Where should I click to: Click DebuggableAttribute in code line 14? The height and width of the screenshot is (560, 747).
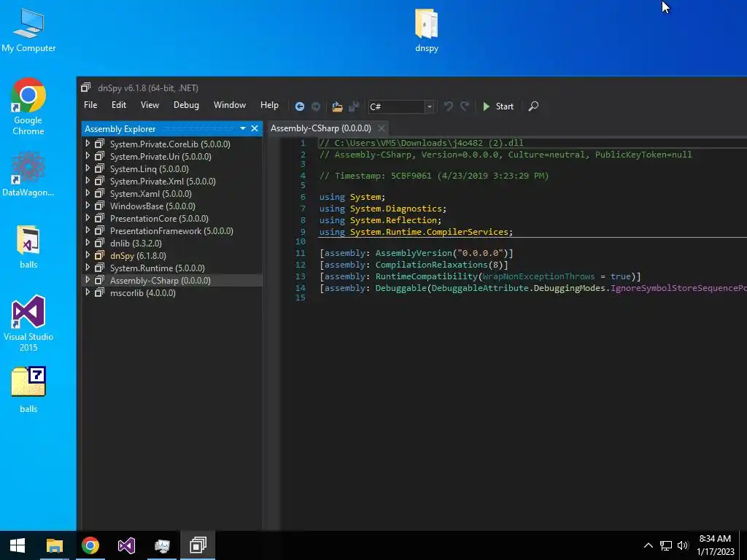pyautogui.click(x=480, y=288)
